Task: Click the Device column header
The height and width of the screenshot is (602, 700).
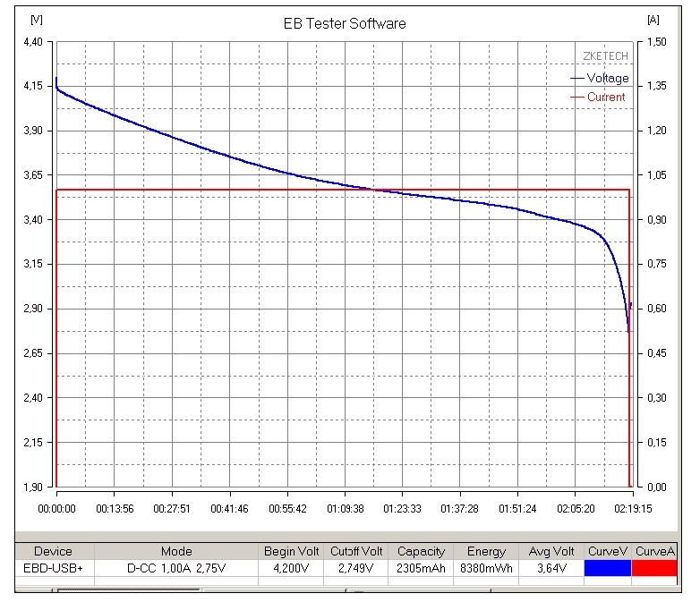Action: pyautogui.click(x=52, y=551)
